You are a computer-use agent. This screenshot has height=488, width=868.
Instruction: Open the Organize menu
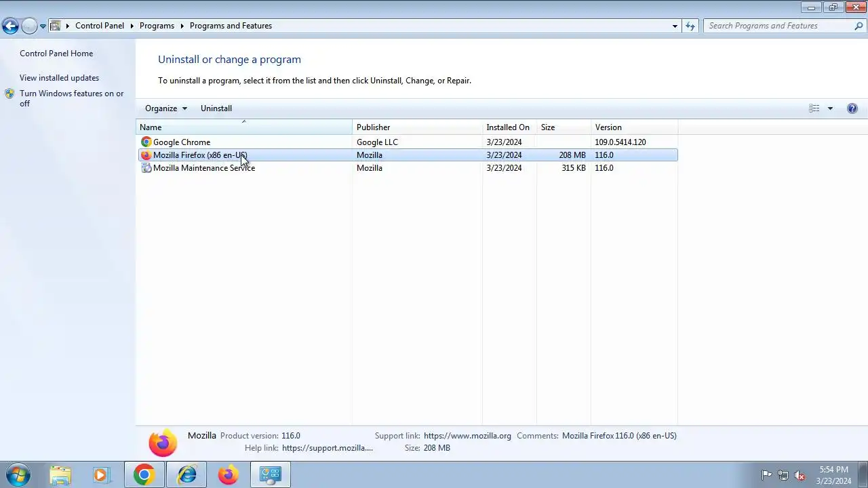point(166,108)
